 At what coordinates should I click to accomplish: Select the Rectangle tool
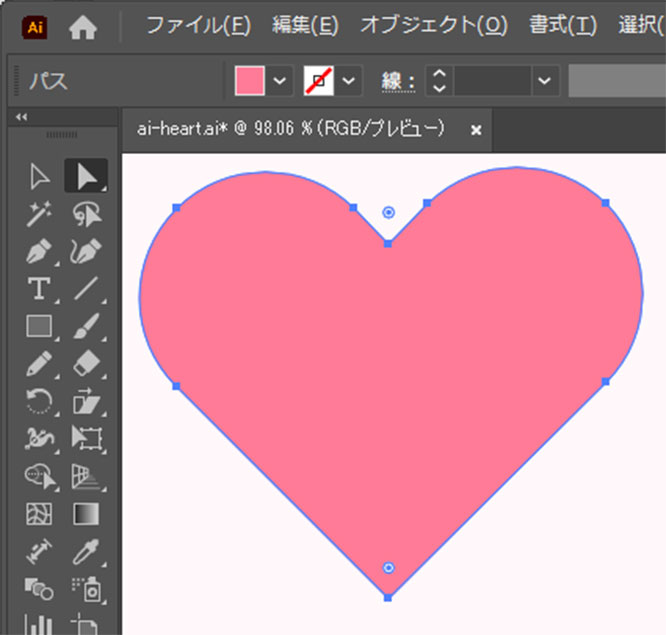point(39,326)
